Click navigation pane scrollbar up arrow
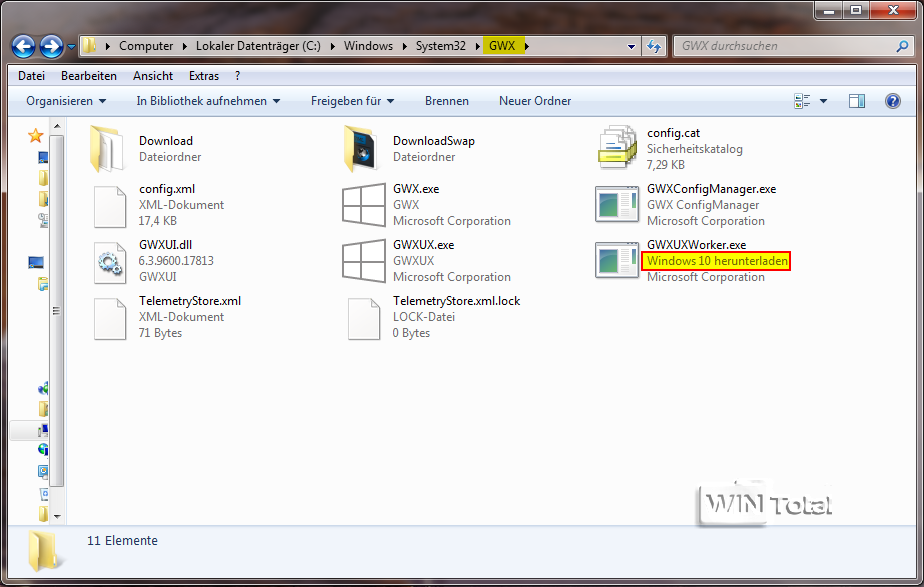Viewport: 924px width, 587px height. point(57,126)
